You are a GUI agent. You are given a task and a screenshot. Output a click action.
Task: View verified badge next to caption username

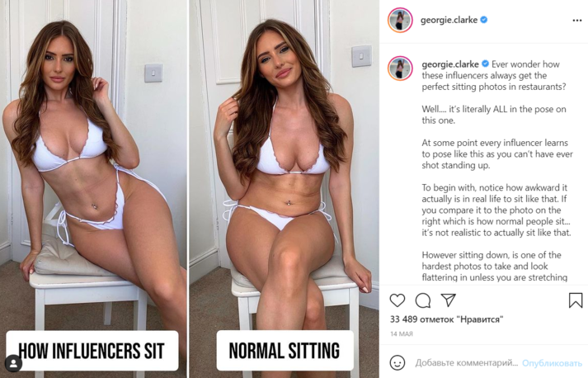point(485,64)
